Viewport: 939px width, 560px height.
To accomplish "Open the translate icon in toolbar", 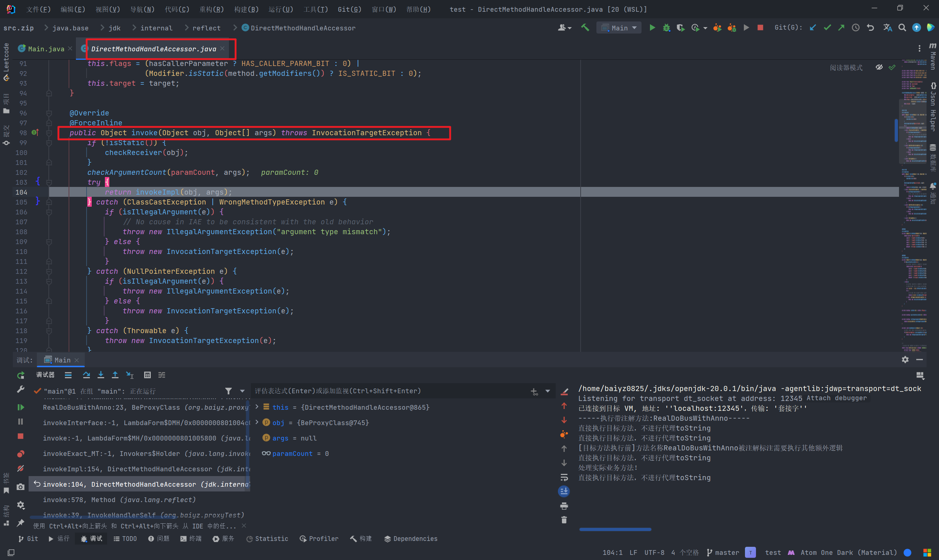I will tap(888, 27).
